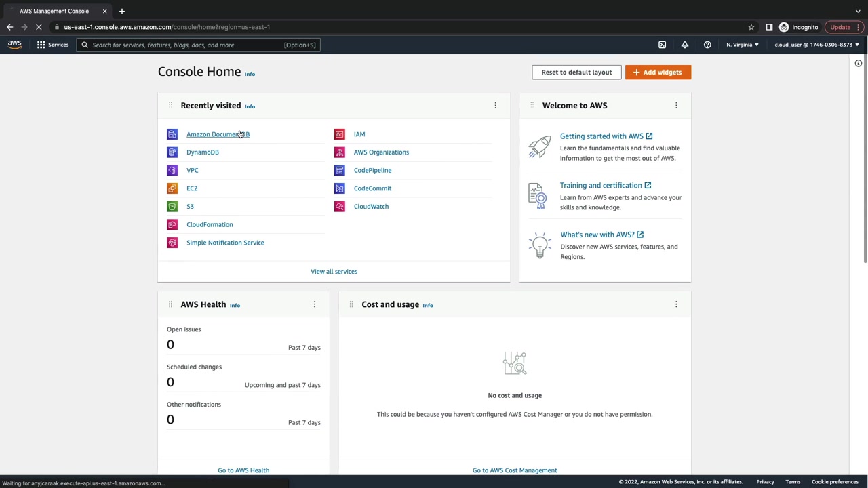
Task: Open the notifications bell
Action: pos(684,45)
